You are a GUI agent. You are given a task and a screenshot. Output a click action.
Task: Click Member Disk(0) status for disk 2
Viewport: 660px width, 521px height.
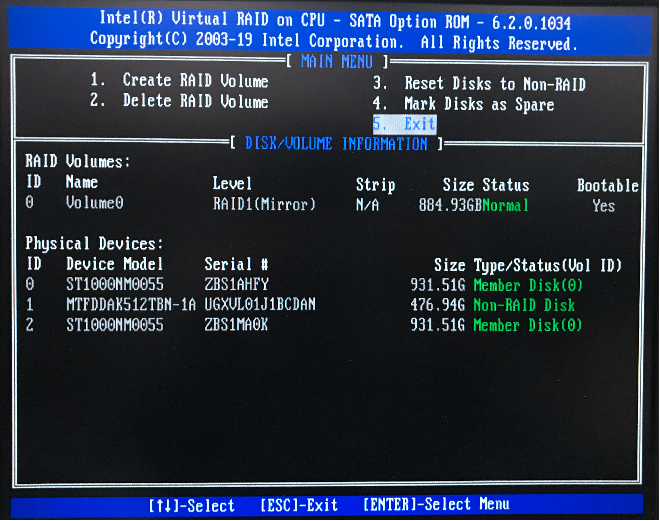(x=528, y=325)
